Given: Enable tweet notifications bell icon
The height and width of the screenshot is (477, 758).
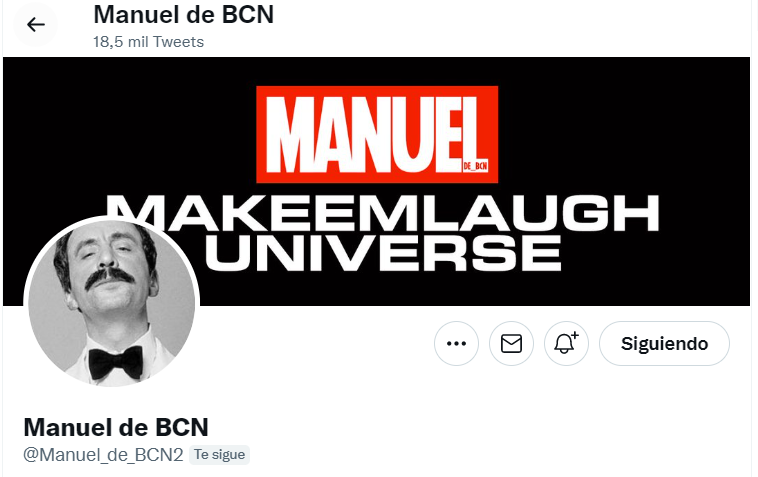Looking at the screenshot, I should pos(567,344).
